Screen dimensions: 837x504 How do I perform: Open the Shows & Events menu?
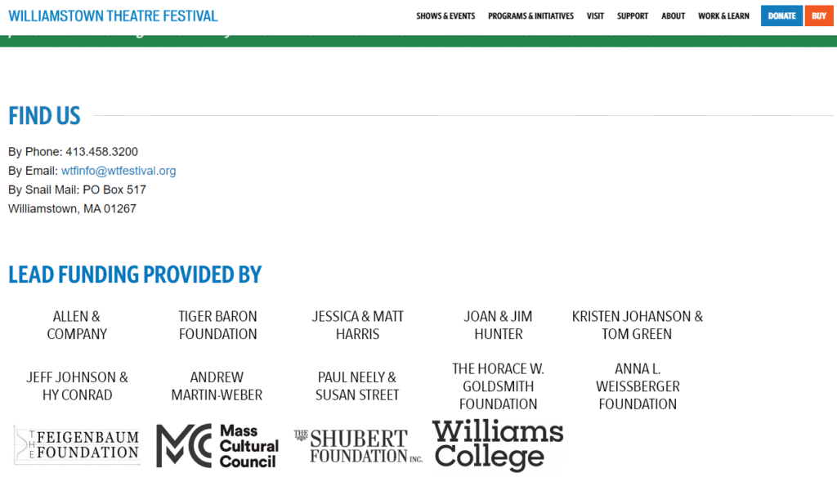[x=445, y=16]
